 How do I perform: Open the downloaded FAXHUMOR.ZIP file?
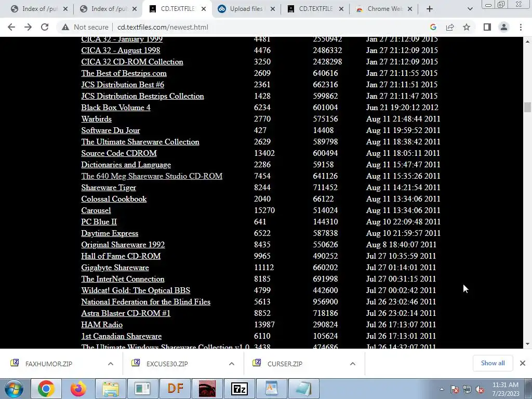click(x=48, y=364)
